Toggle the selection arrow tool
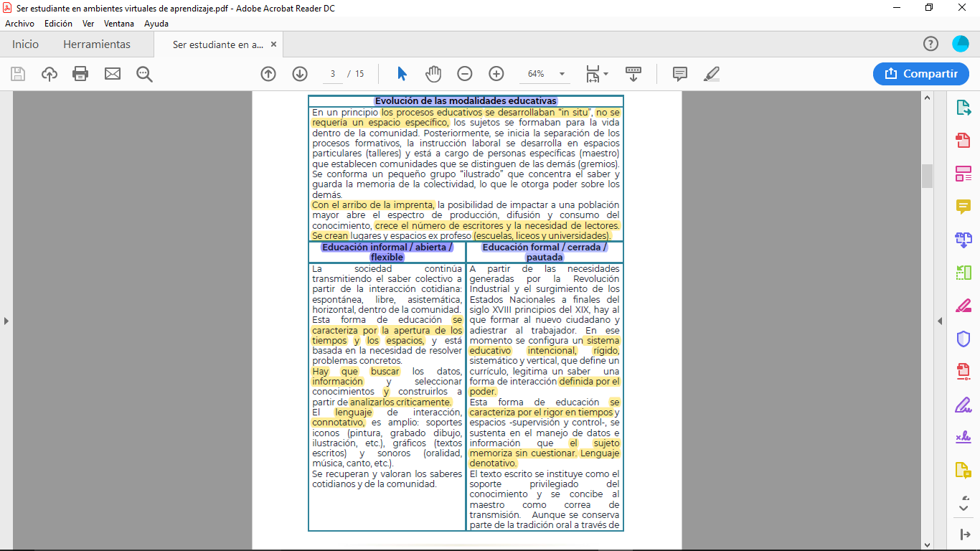 click(402, 74)
